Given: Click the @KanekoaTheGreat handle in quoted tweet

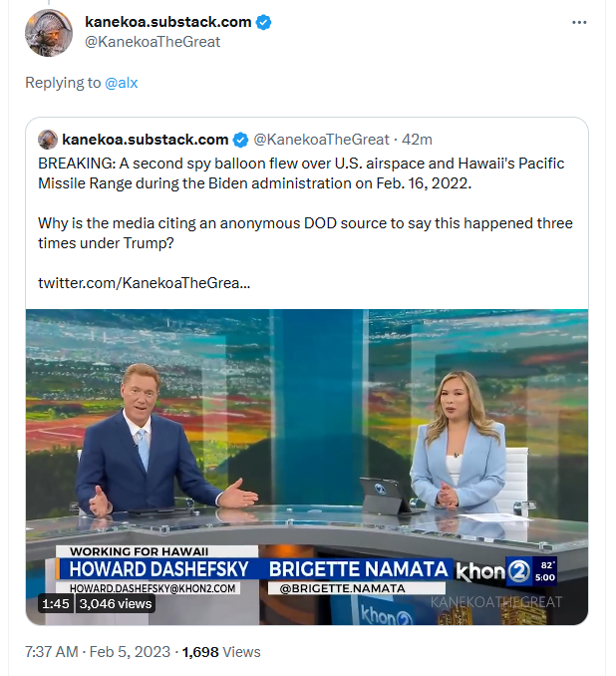Looking at the screenshot, I should 321,140.
